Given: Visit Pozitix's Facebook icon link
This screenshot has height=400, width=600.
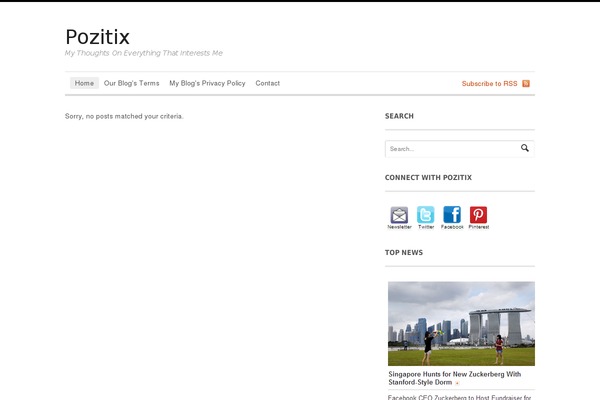Looking at the screenshot, I should (452, 214).
